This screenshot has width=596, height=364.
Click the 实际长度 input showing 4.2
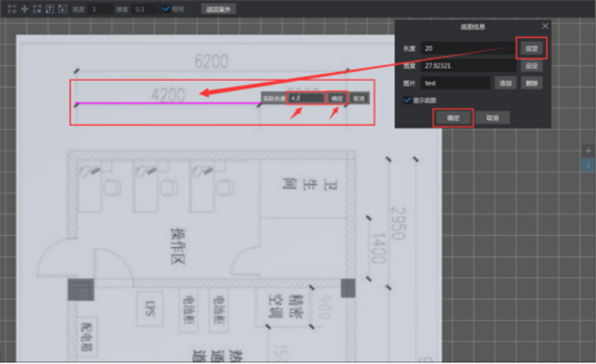[x=307, y=98]
